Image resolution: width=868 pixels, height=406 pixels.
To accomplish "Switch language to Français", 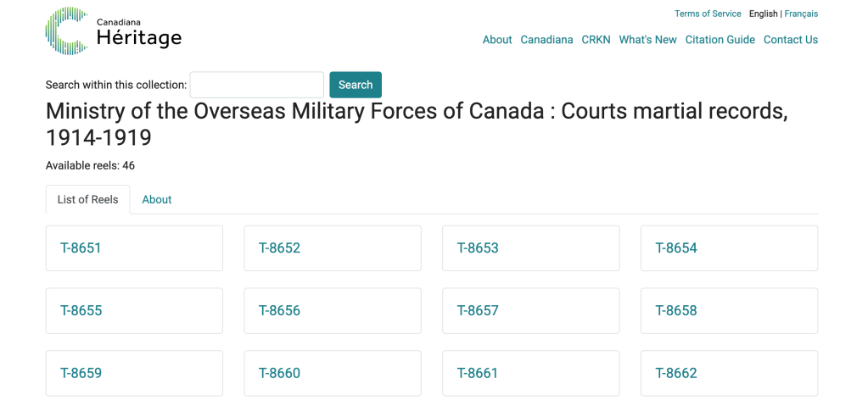I will [x=801, y=14].
